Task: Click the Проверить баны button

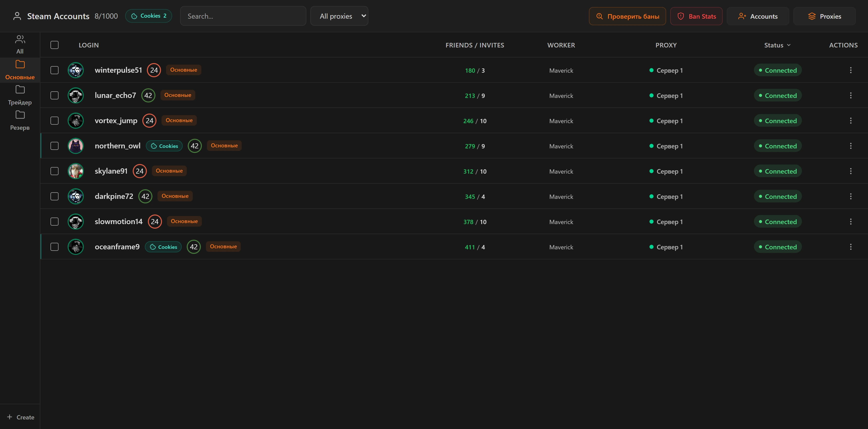Action: tap(627, 16)
